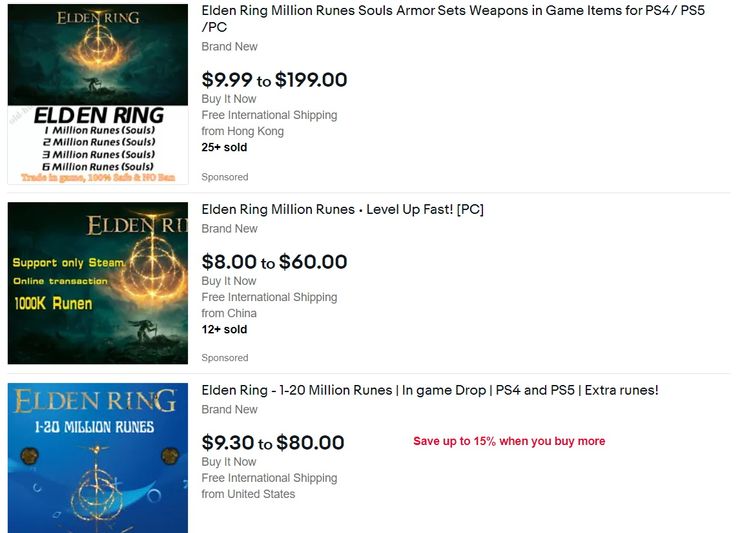Click 'Free International Shipping' on the Hong Kong listing

click(269, 115)
